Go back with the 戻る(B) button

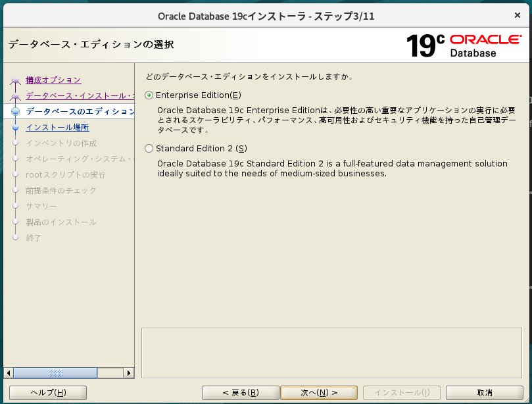tap(241, 393)
